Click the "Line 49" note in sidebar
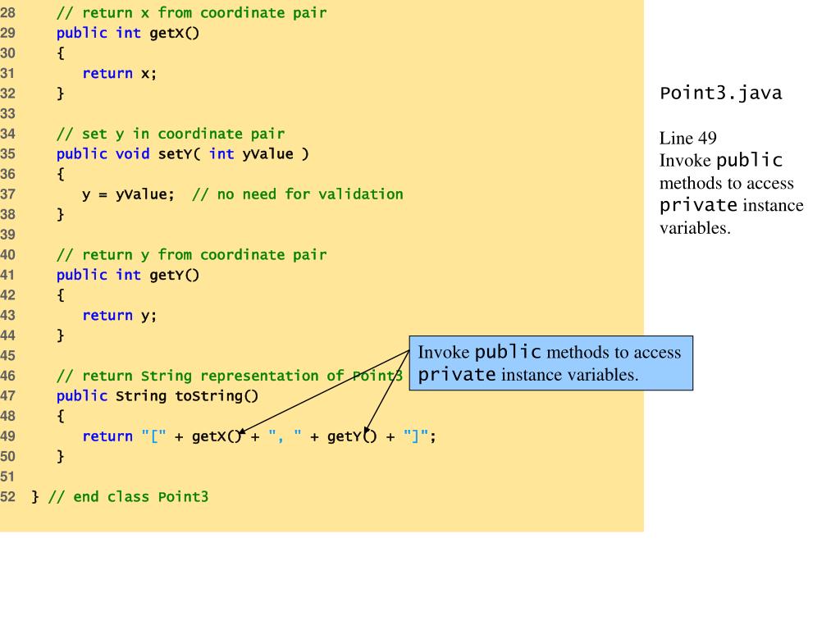840x630 pixels. (688, 138)
